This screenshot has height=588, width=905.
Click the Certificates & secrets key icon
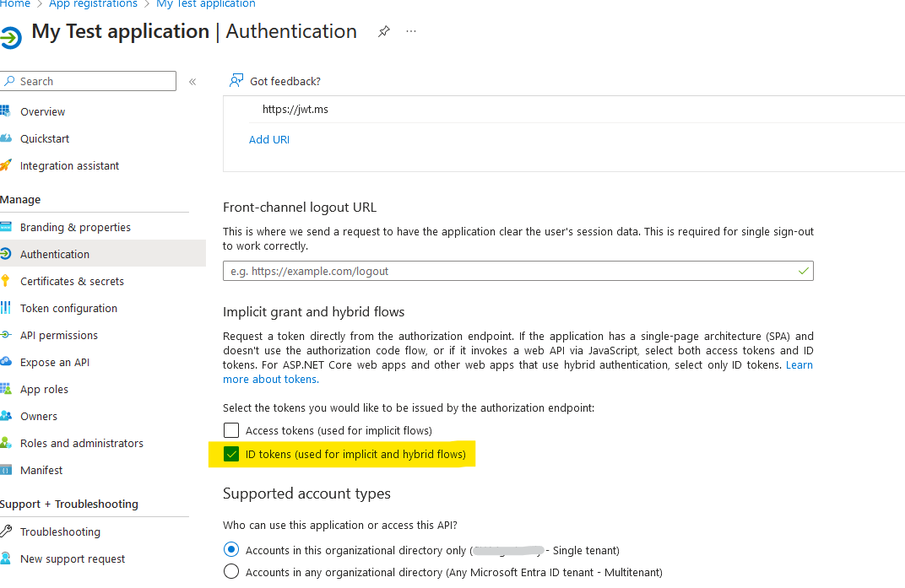click(x=5, y=281)
